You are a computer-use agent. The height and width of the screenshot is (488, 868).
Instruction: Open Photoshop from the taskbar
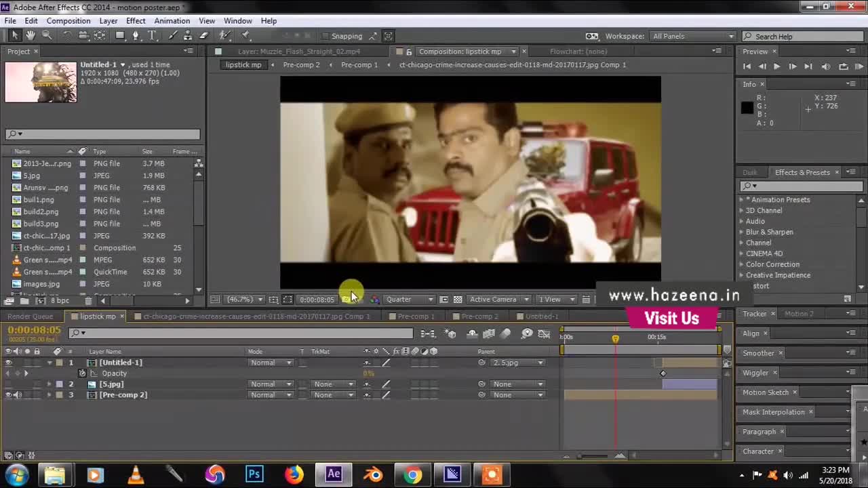click(x=254, y=474)
